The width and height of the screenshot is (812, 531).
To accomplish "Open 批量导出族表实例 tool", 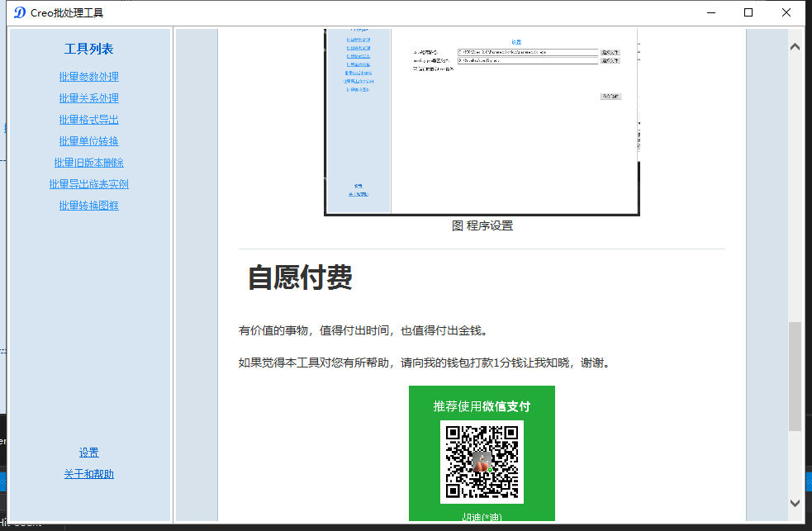I will point(88,184).
